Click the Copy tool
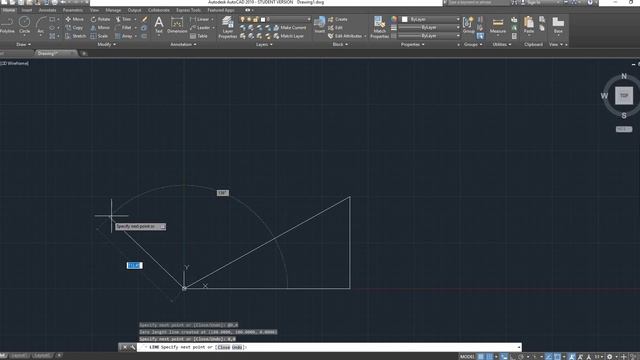640x360 pixels. [x=74, y=28]
